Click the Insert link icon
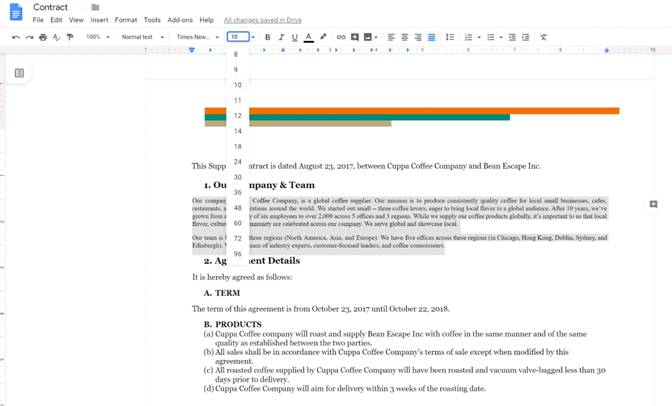 coord(341,37)
